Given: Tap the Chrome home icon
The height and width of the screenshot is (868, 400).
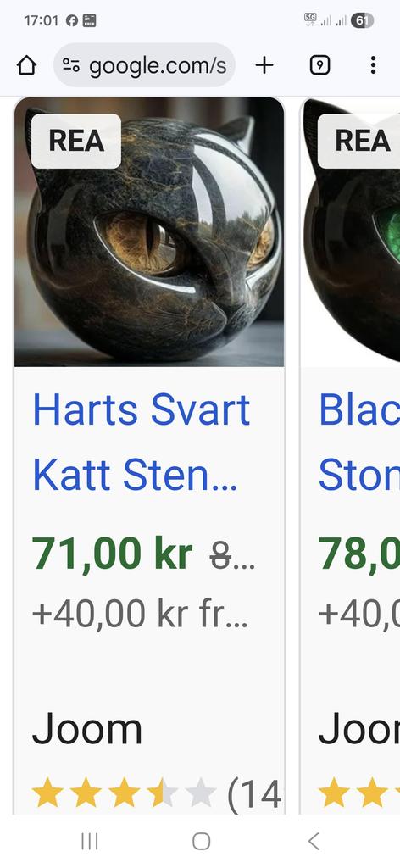Looking at the screenshot, I should pos(26,65).
